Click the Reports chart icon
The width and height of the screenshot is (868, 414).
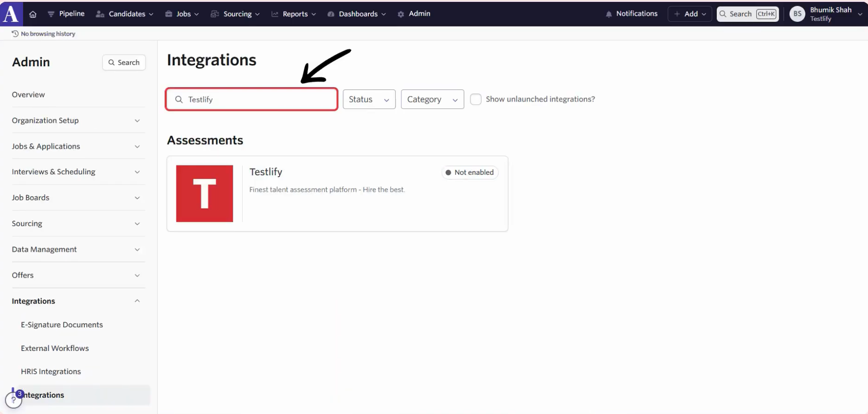pyautogui.click(x=275, y=14)
